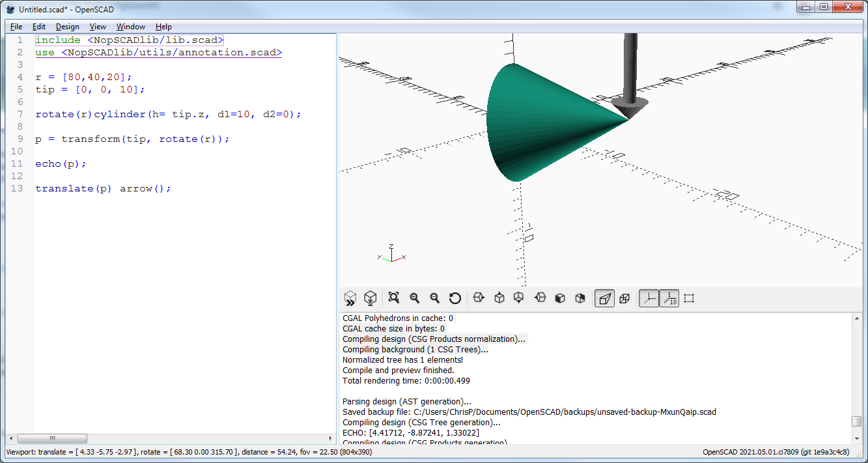
Task: Click the Render icon
Action: click(x=370, y=298)
